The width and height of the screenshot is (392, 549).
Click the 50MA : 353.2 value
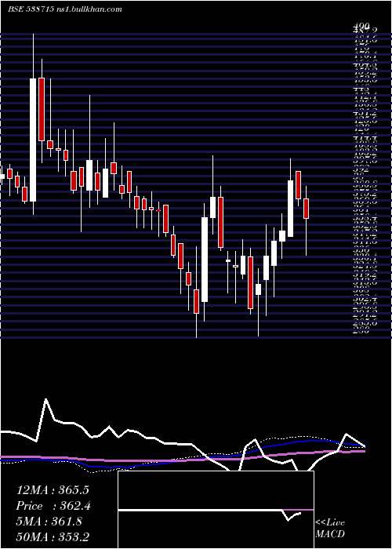click(53, 537)
